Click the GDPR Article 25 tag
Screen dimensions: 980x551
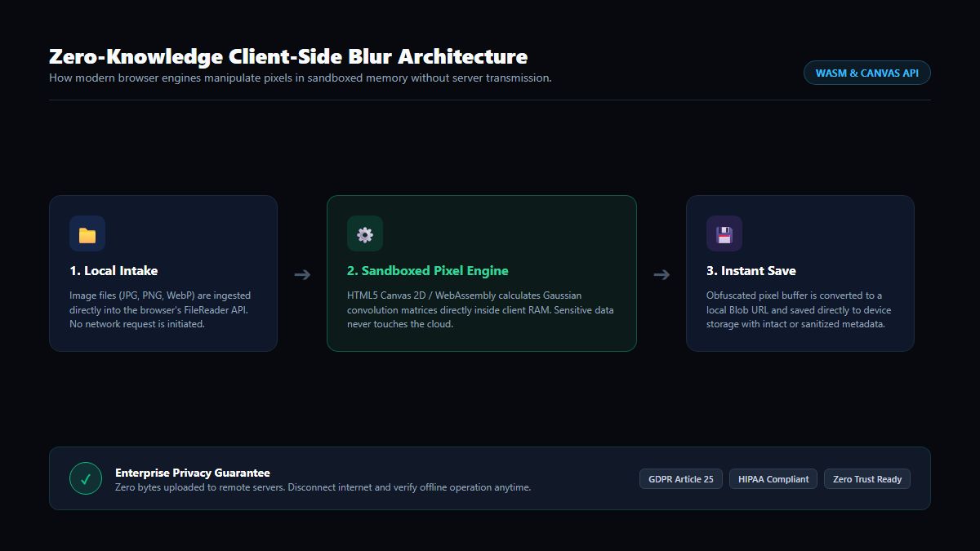(x=681, y=479)
